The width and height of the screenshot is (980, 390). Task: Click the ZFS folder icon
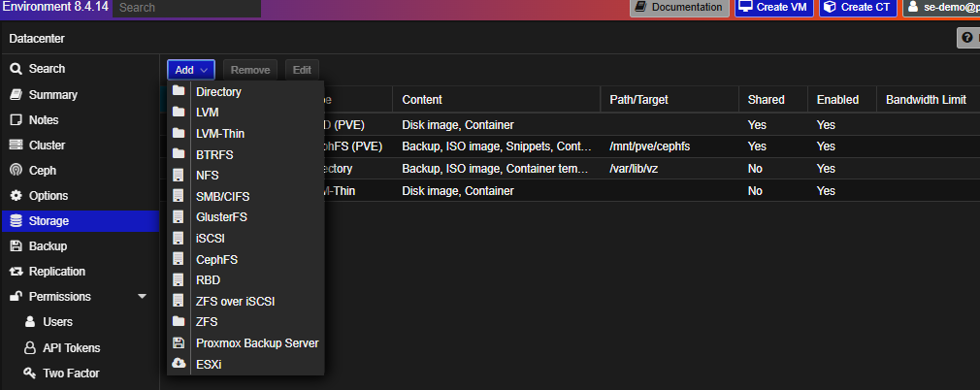point(179,322)
